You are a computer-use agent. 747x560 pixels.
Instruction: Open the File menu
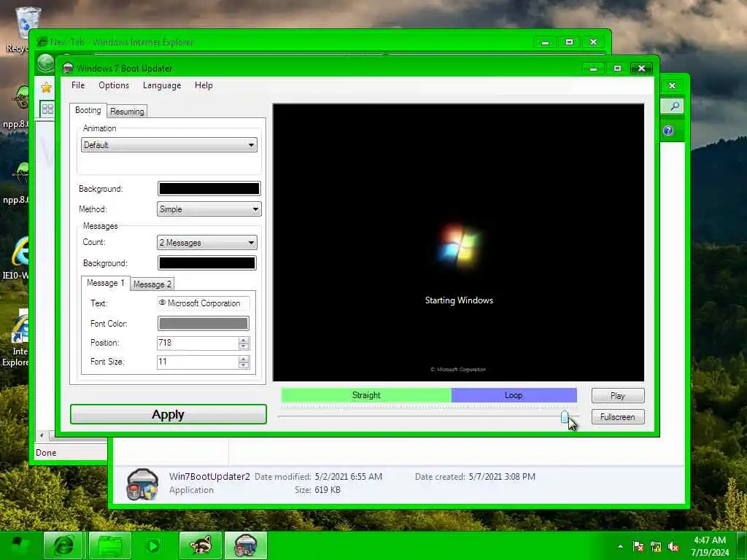click(77, 85)
